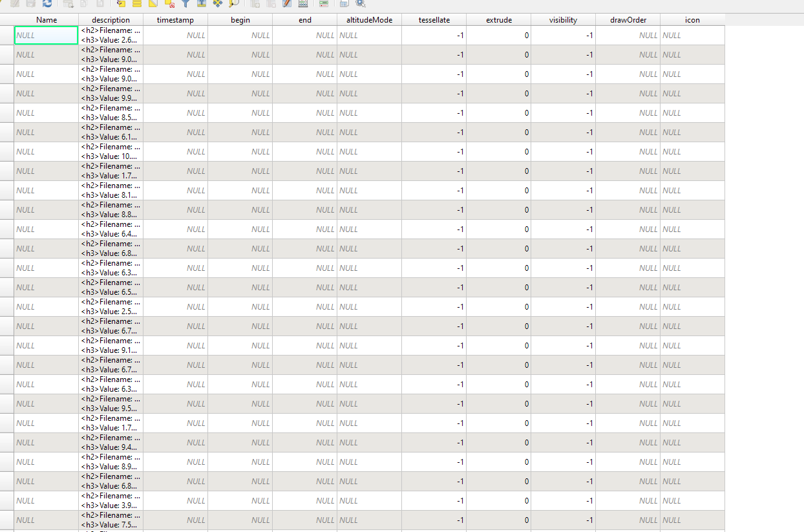Click the visibility column header

point(564,20)
